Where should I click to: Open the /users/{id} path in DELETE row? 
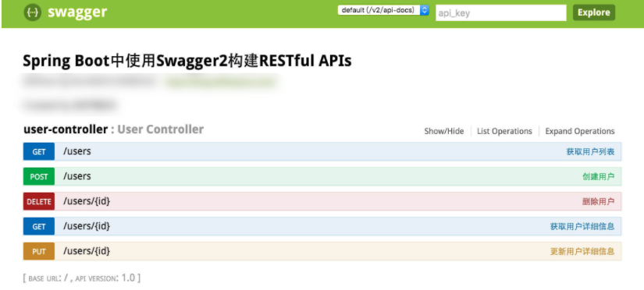tap(87, 201)
